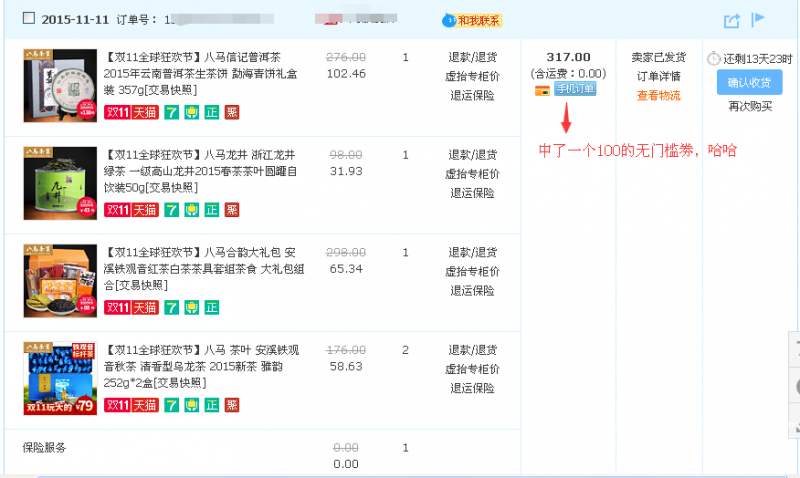This screenshot has height=478, width=800.
Task: Click the credit card payment icon under total
Action: tap(543, 90)
